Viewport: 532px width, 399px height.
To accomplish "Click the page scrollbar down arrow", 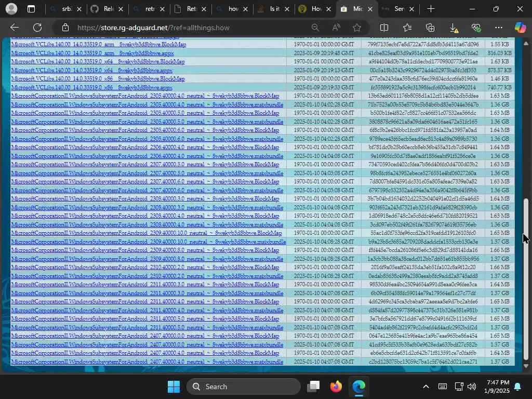I will point(526,366).
